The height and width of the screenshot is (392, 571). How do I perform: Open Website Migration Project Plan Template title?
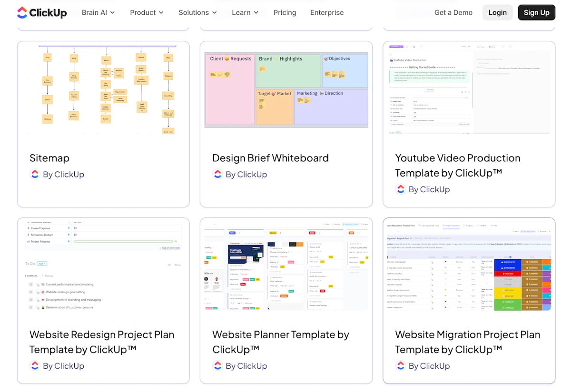(468, 342)
